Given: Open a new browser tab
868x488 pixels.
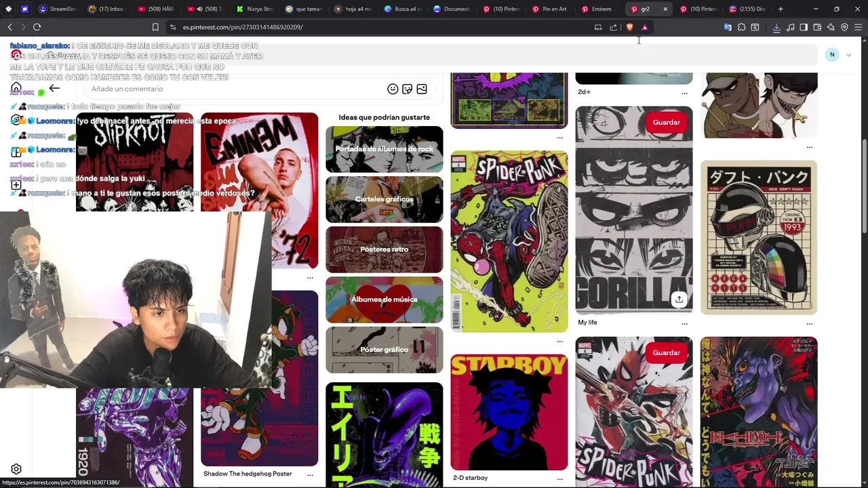Looking at the screenshot, I should (781, 9).
